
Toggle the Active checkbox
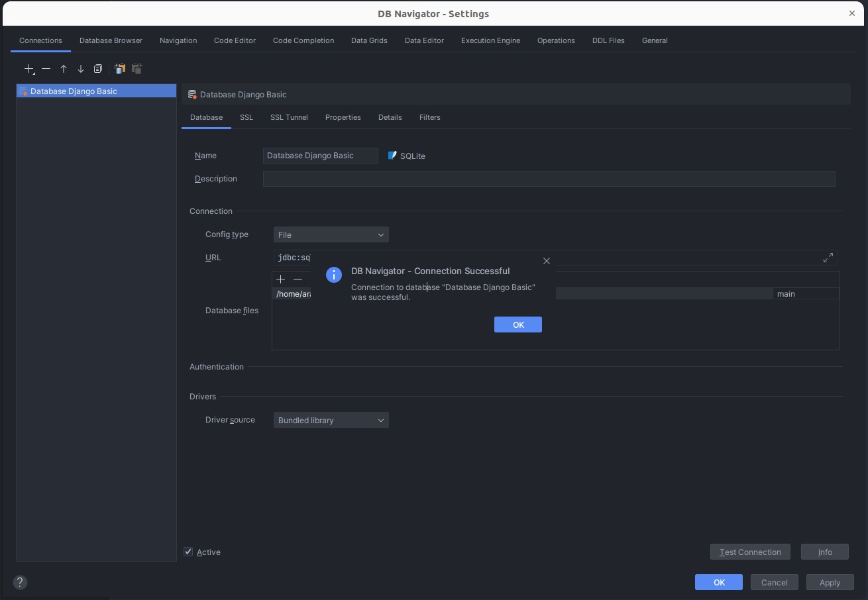tap(188, 552)
